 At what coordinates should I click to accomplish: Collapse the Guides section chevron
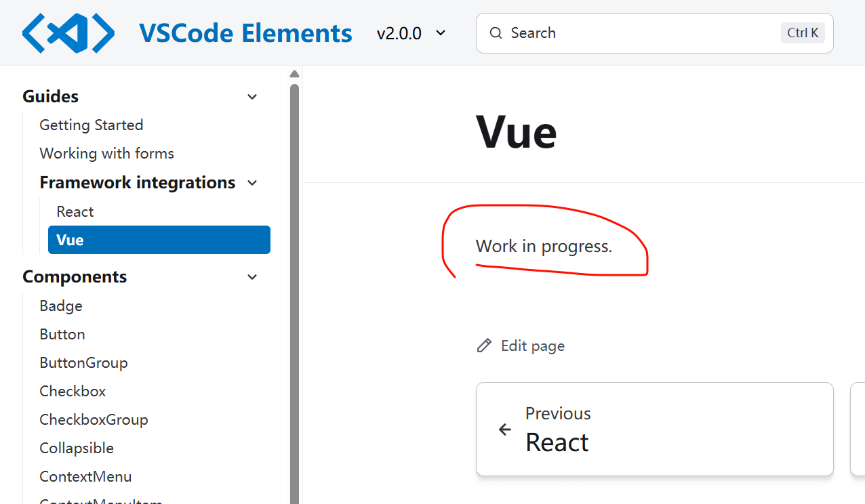pyautogui.click(x=252, y=97)
